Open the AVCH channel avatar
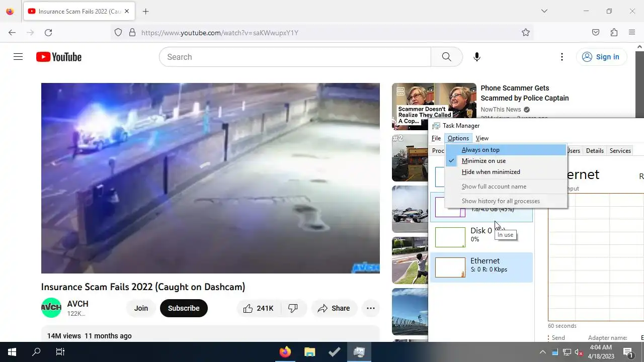The width and height of the screenshot is (644, 362). click(x=51, y=308)
